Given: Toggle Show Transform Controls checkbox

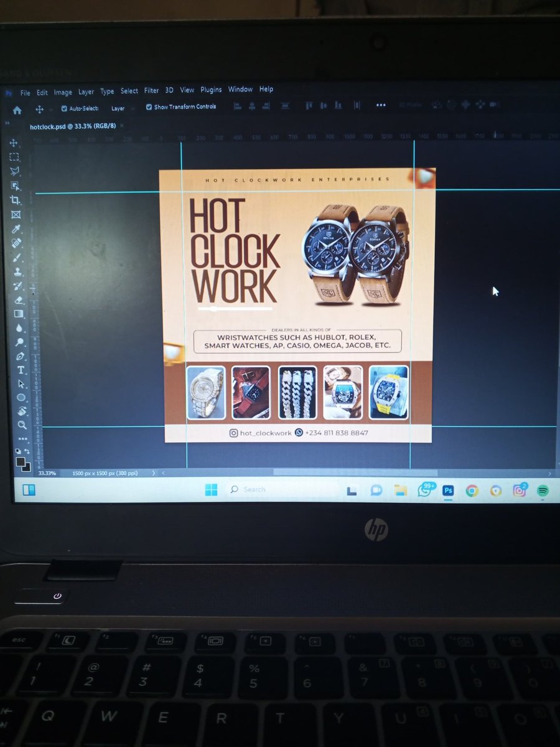Looking at the screenshot, I should click(149, 107).
